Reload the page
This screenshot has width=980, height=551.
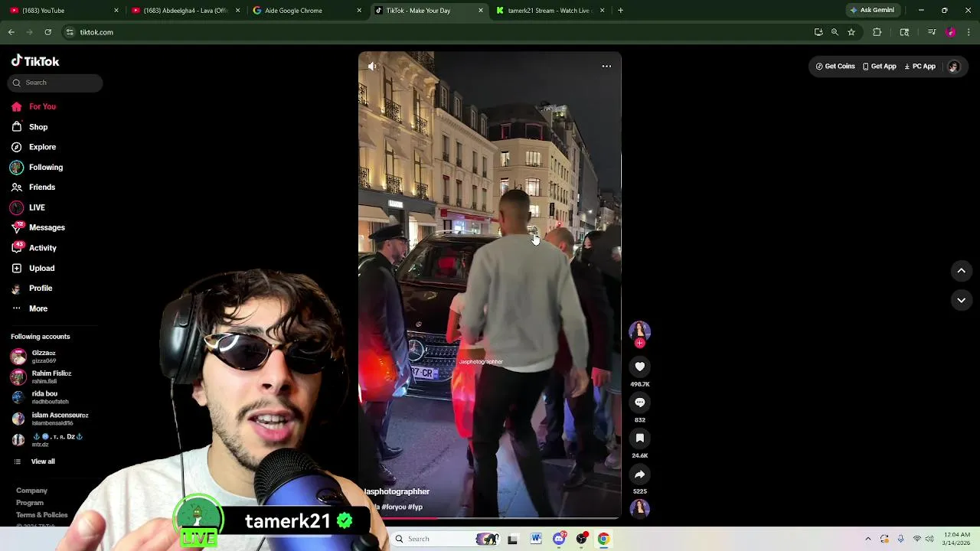click(47, 32)
